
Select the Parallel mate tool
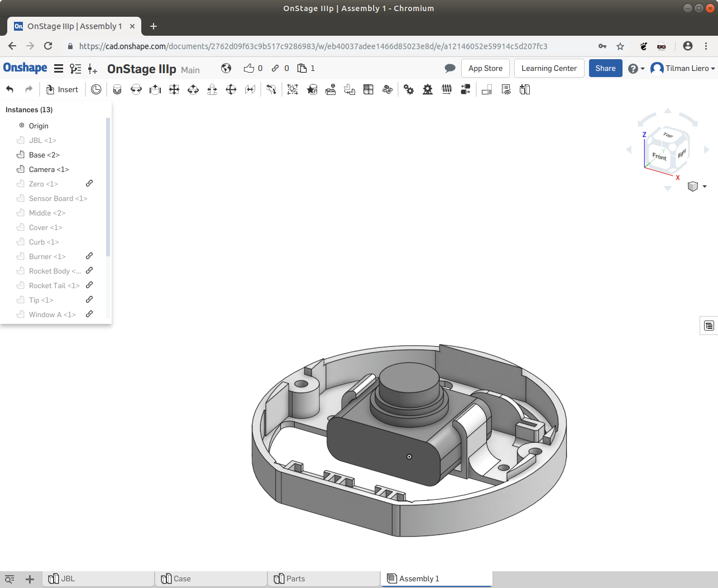point(250,89)
